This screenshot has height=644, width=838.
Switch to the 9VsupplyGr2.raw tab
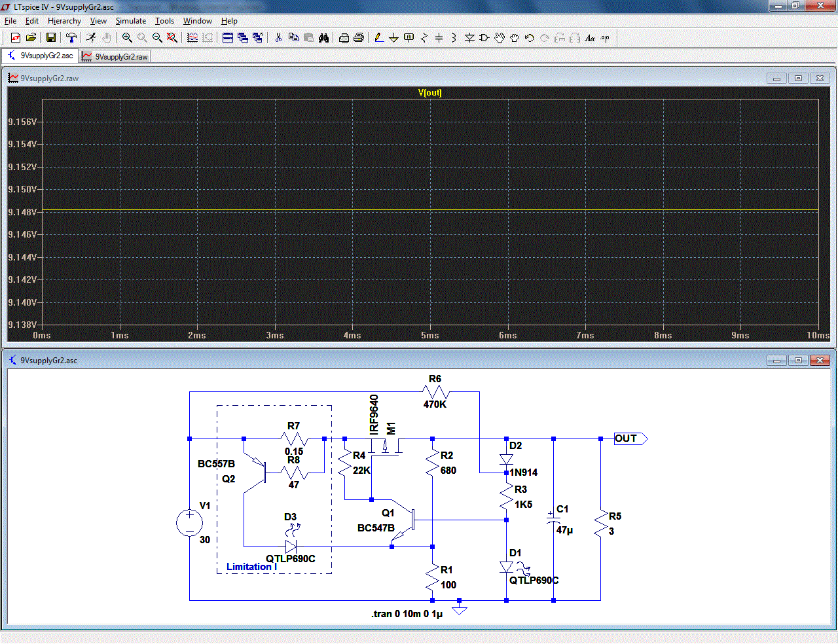coord(115,56)
